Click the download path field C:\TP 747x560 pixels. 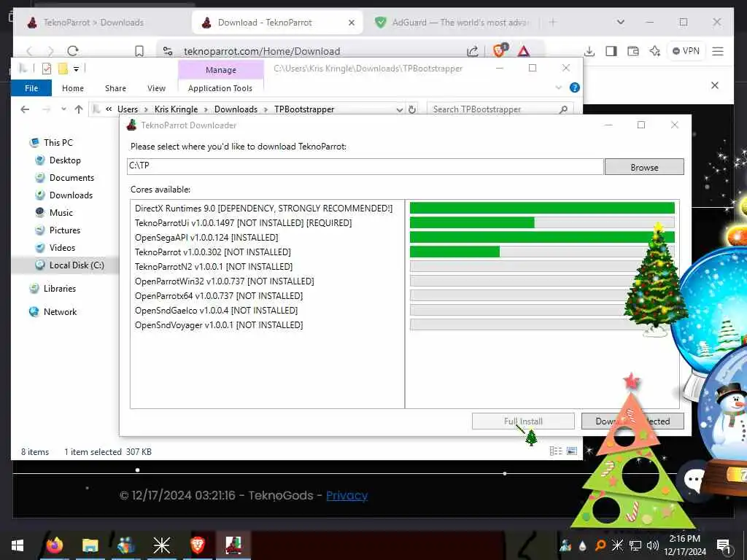pyautogui.click(x=365, y=166)
